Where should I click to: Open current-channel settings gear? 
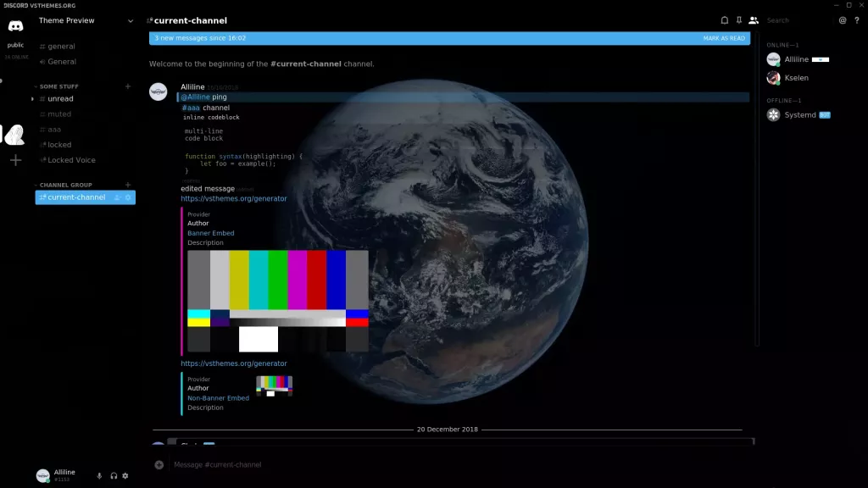click(x=127, y=197)
